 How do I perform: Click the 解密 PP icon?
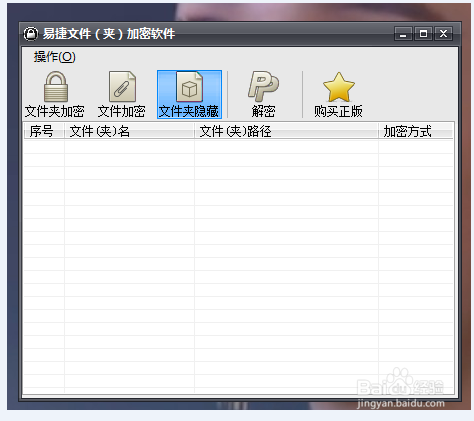(263, 86)
